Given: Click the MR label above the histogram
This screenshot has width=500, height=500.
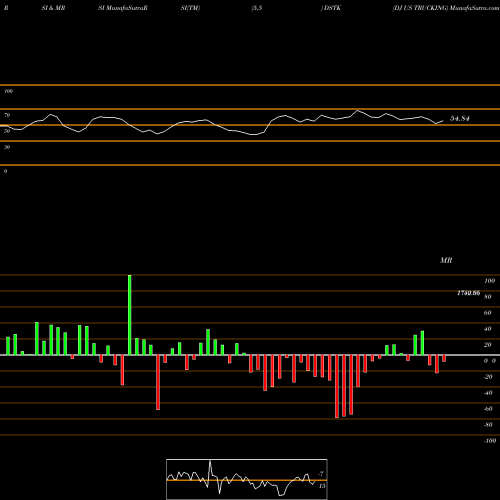Looking at the screenshot, I should [446, 260].
